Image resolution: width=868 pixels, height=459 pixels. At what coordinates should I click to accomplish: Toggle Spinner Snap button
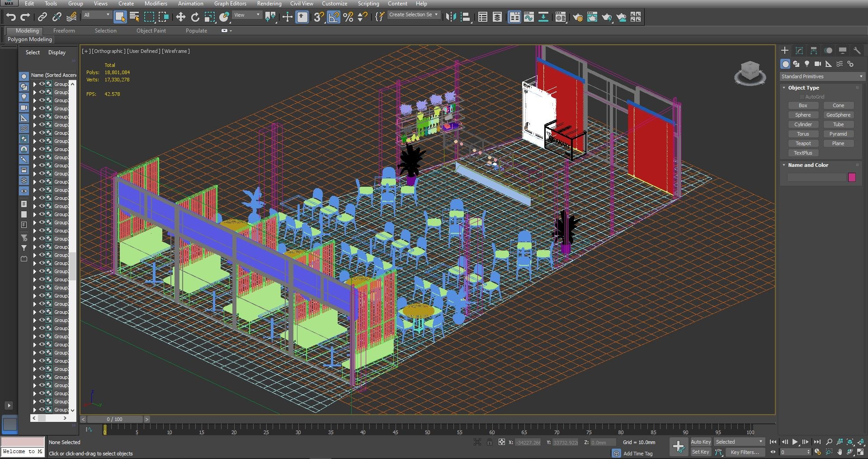[x=363, y=17]
